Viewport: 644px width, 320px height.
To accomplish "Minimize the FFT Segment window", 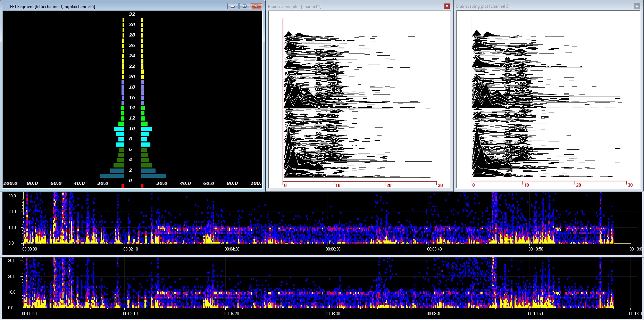I will click(233, 6).
